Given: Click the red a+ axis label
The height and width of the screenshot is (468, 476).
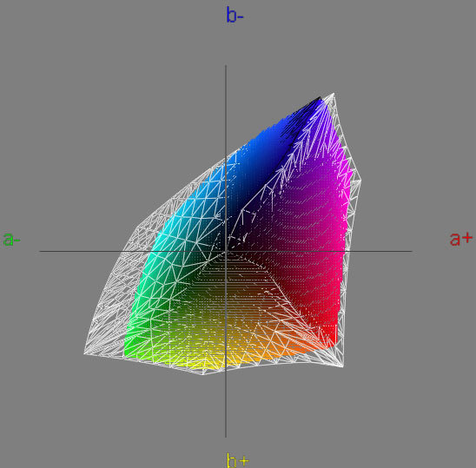Looking at the screenshot, I should (461, 239).
